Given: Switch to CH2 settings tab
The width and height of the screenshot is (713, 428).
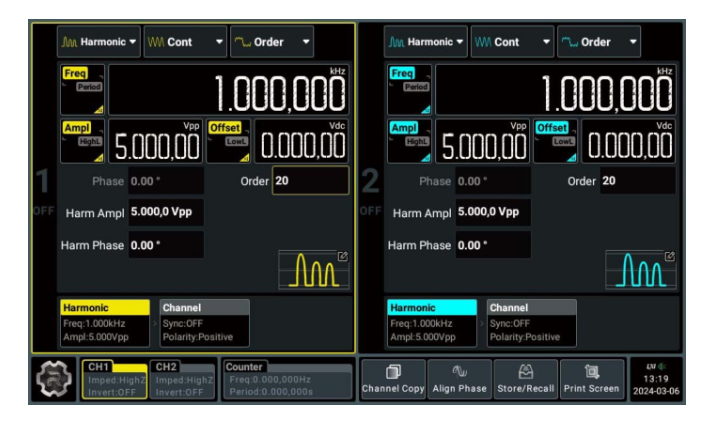Looking at the screenshot, I should [x=182, y=379].
